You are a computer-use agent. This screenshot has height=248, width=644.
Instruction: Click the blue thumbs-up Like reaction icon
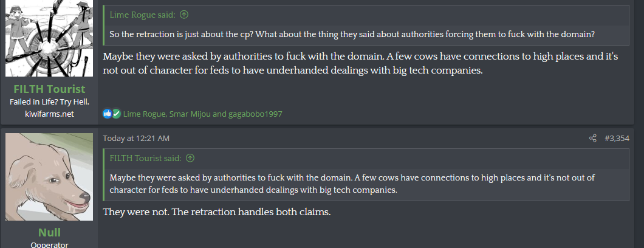(107, 114)
